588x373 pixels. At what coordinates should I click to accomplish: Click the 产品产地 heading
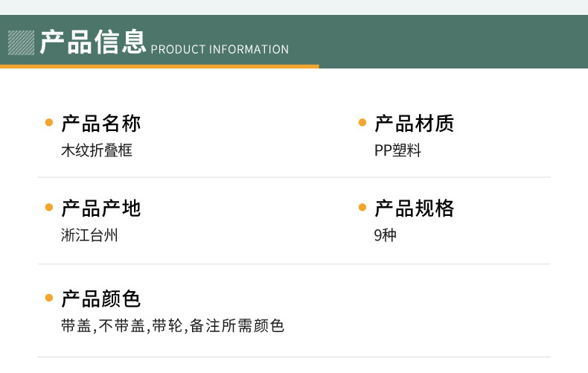tap(100, 208)
